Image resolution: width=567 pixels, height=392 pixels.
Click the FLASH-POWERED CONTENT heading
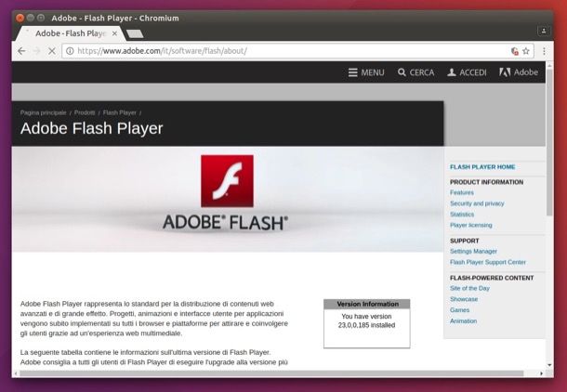click(492, 278)
